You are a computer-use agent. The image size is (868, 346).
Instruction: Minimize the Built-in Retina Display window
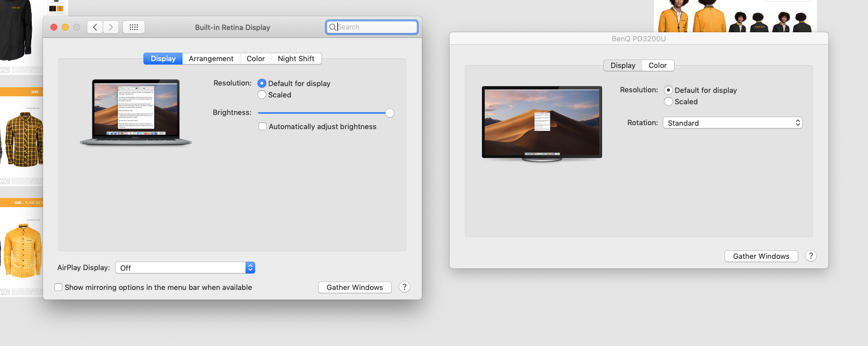(x=65, y=27)
